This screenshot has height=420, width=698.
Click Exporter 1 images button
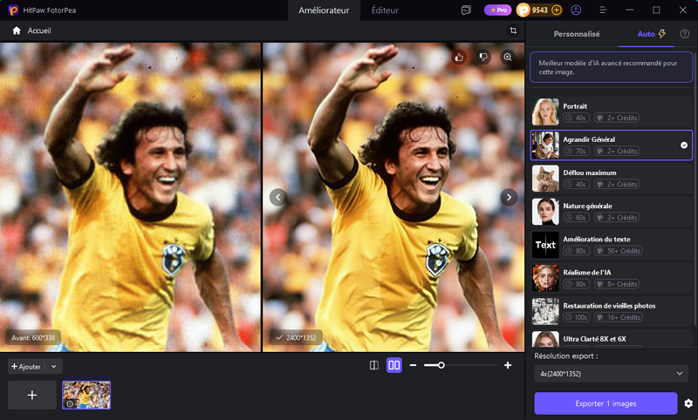coord(606,404)
